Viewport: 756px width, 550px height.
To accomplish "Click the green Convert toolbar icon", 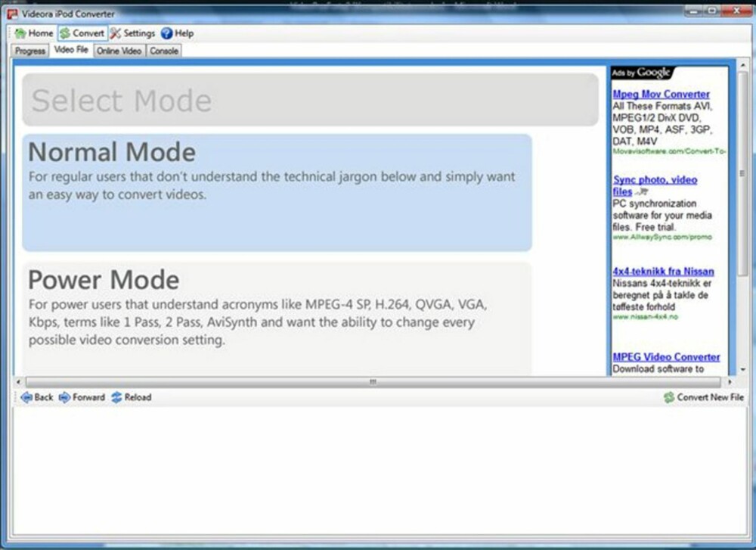I will pyautogui.click(x=65, y=33).
